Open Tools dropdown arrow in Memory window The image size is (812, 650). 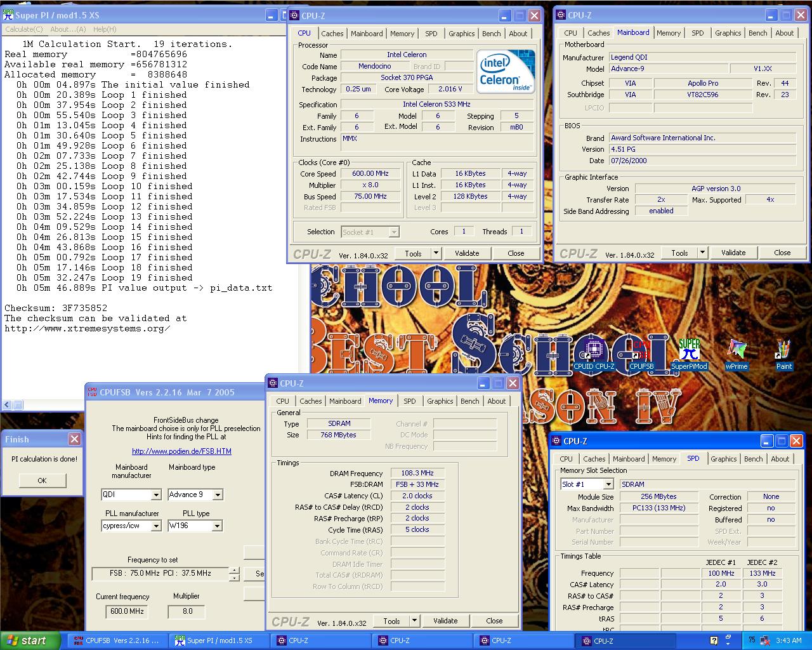coord(414,621)
